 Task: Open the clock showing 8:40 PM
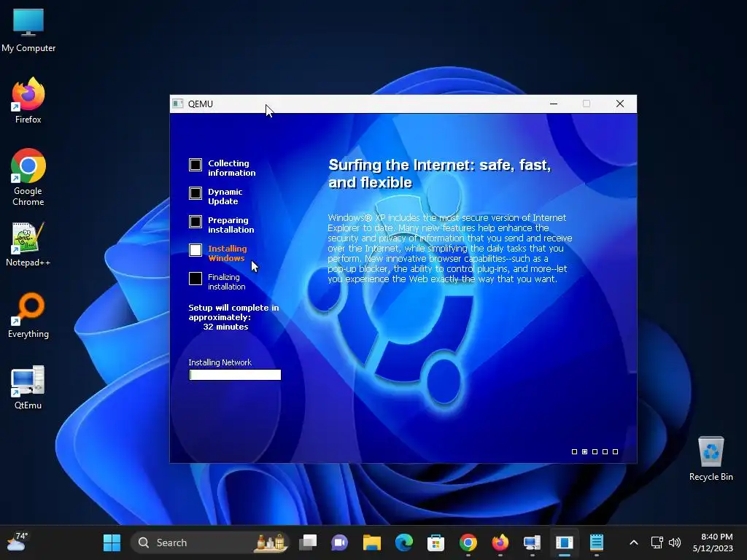(713, 542)
